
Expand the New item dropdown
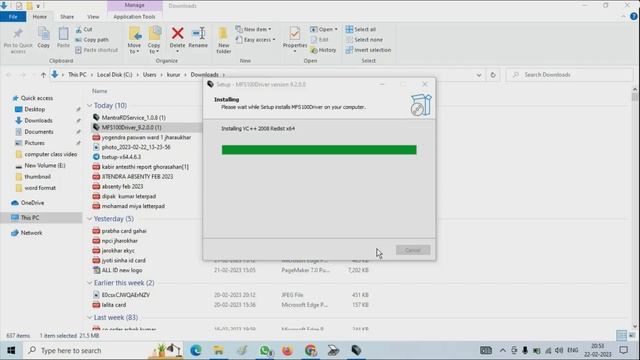click(254, 29)
